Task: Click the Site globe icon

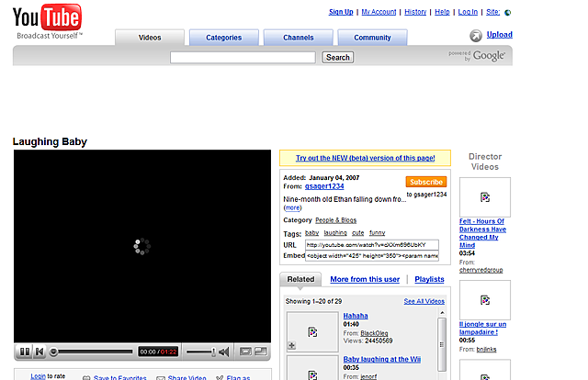Action: tap(508, 13)
